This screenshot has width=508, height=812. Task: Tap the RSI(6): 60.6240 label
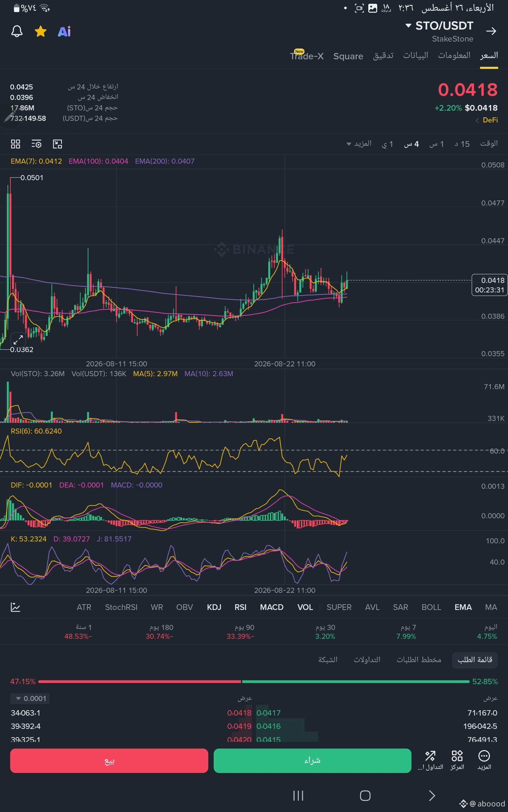(x=36, y=431)
